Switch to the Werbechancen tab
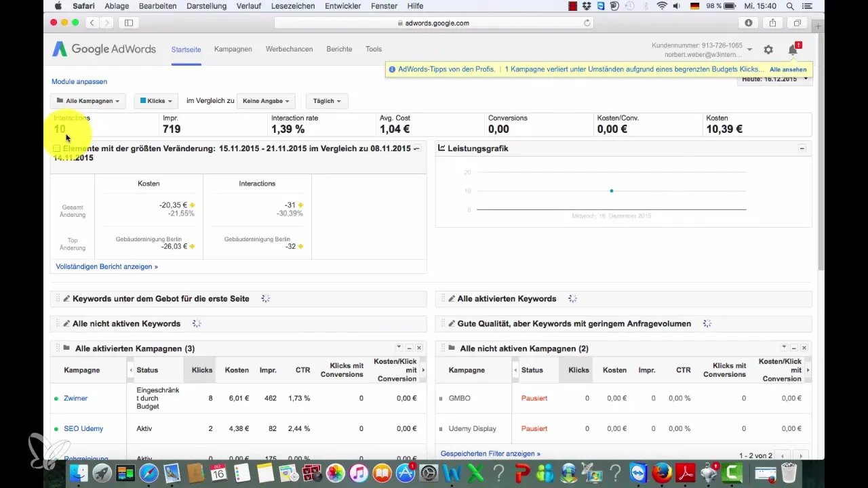Image resolution: width=868 pixels, height=488 pixels. [x=290, y=49]
